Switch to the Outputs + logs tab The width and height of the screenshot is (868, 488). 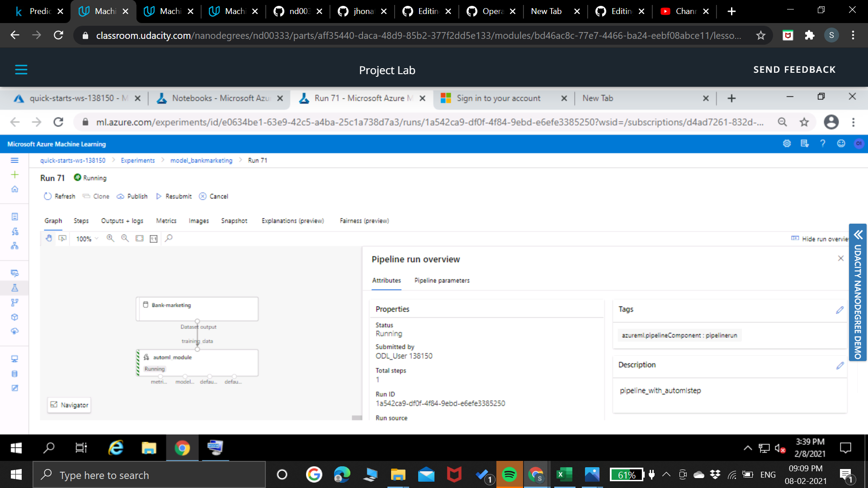click(122, 221)
